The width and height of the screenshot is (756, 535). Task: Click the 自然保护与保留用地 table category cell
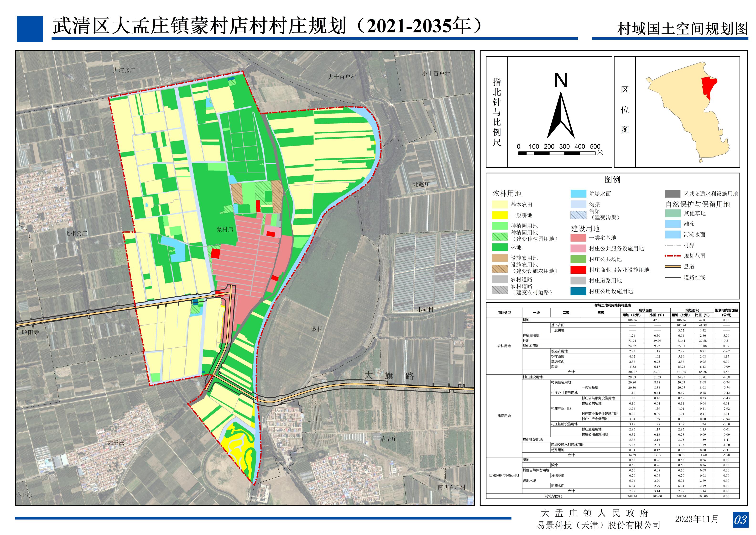click(x=504, y=475)
